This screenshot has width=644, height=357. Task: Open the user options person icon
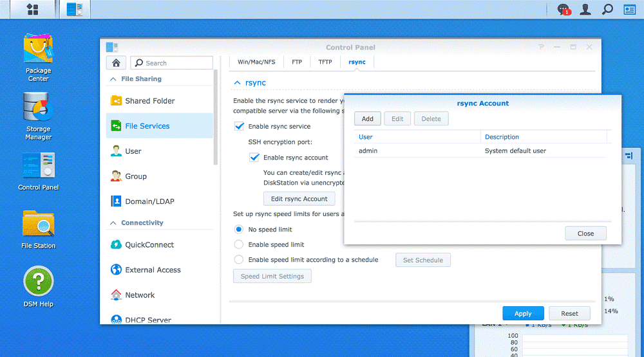coord(585,10)
